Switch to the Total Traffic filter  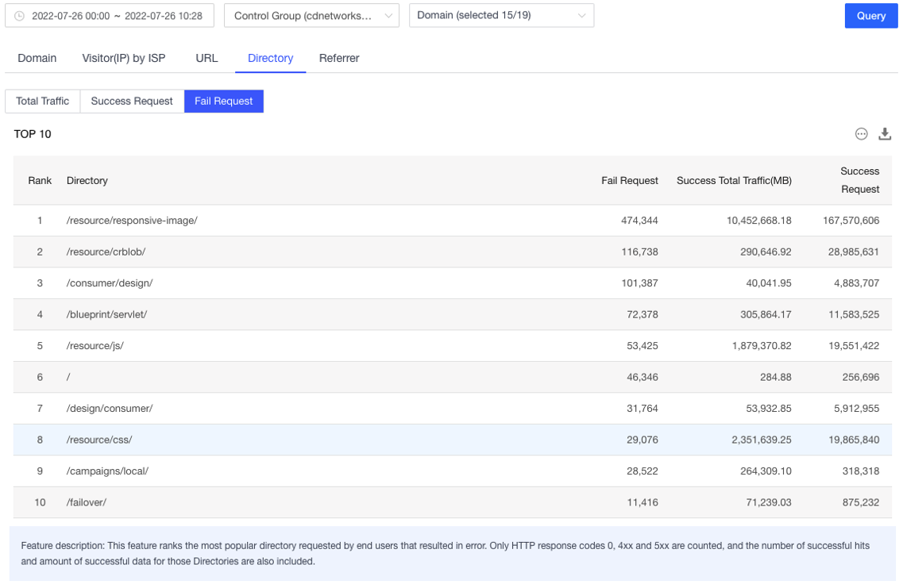point(42,101)
